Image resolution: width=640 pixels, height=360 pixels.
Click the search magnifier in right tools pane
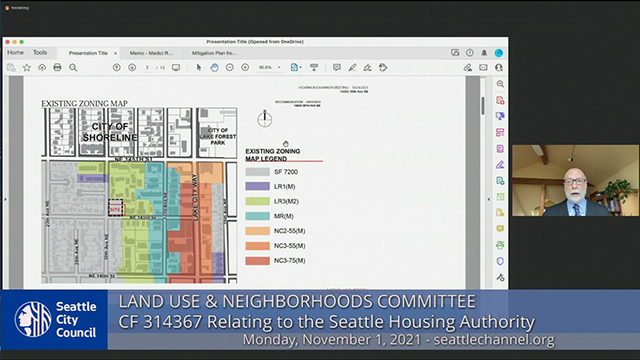click(500, 84)
